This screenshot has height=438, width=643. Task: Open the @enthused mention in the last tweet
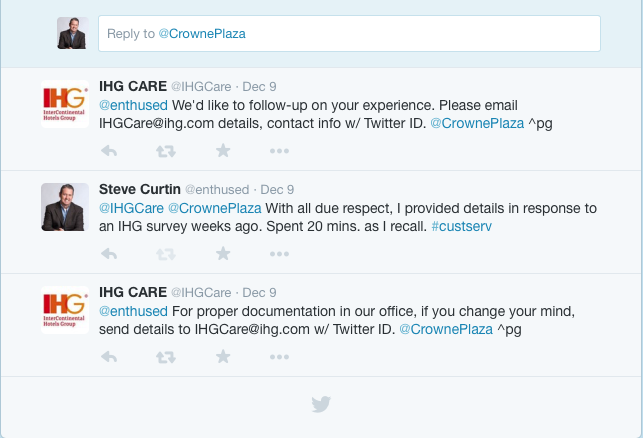(133, 311)
